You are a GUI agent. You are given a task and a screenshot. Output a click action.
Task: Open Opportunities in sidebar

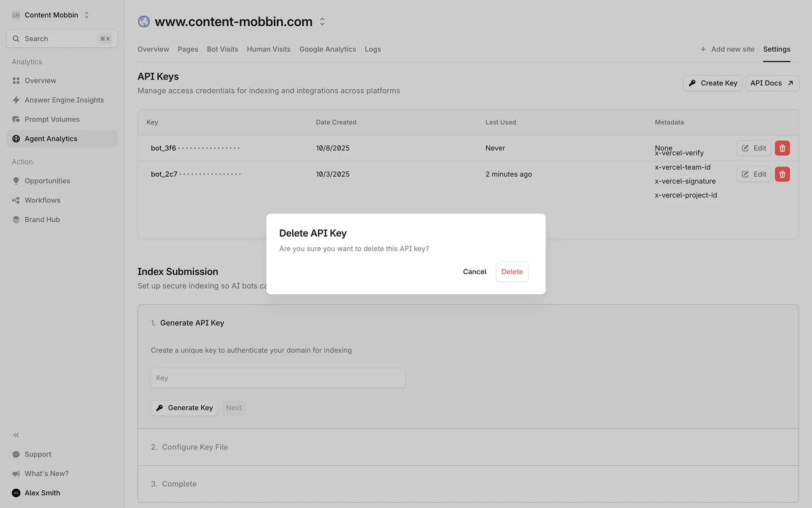click(47, 181)
